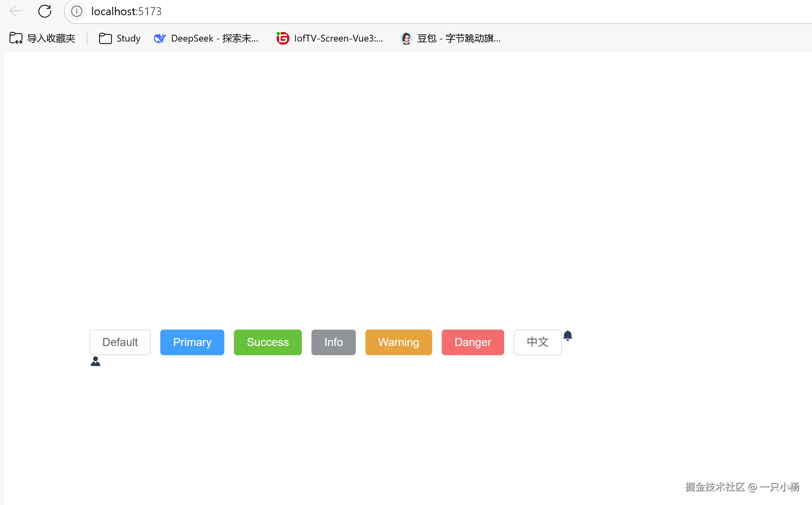Open the Study bookmarks folder
The height and width of the screenshot is (505, 812).
[x=120, y=38]
